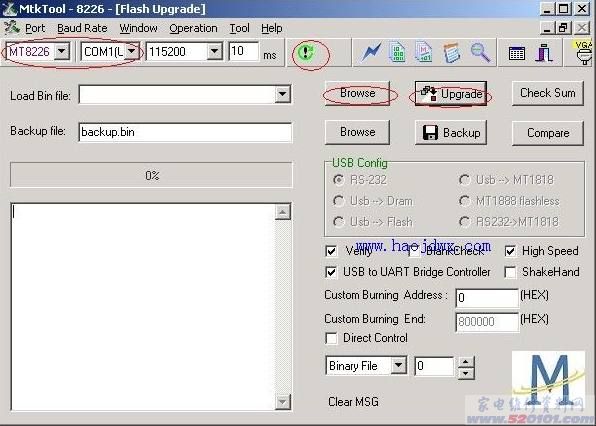Click the Upgrade button
Screen dimensions: 596x426
451,93
